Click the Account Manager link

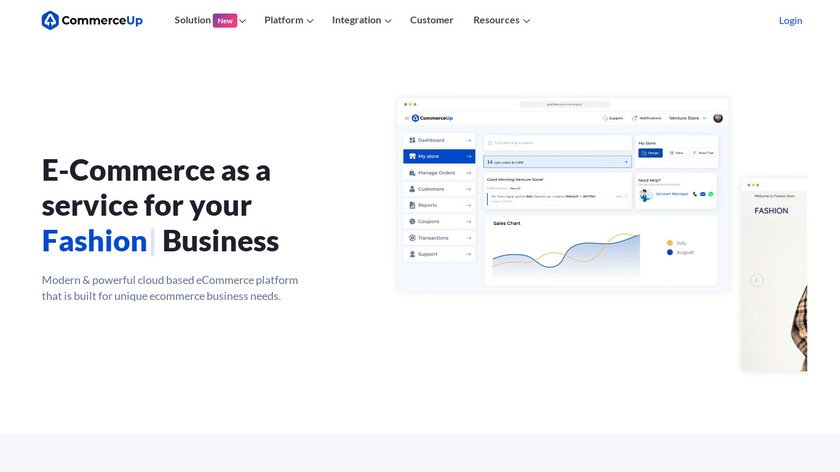click(672, 194)
